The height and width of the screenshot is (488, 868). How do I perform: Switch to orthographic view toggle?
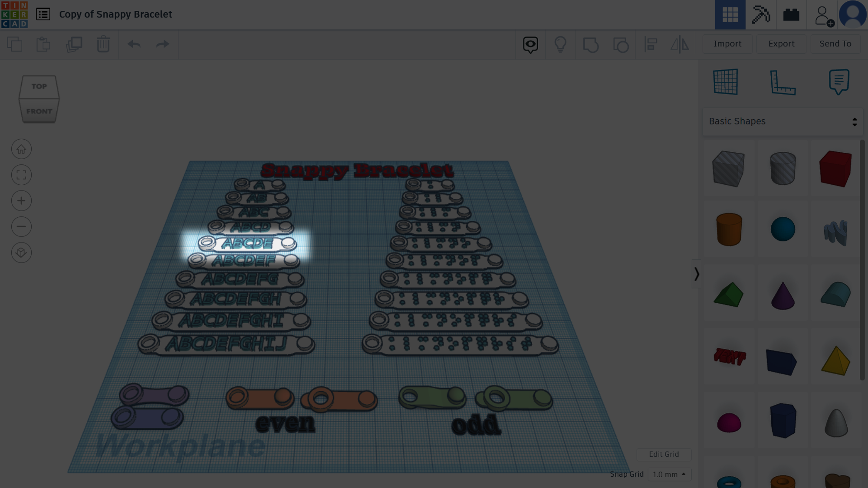click(x=21, y=252)
